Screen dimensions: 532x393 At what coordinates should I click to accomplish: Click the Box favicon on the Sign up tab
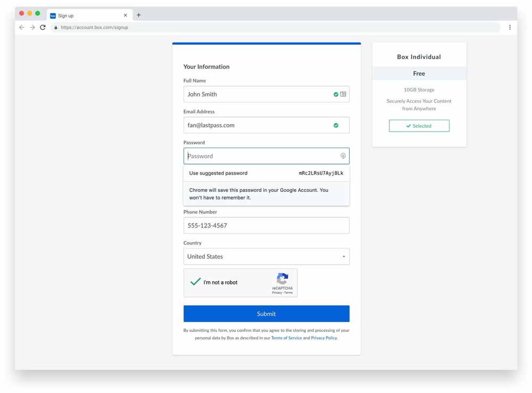[x=52, y=15]
